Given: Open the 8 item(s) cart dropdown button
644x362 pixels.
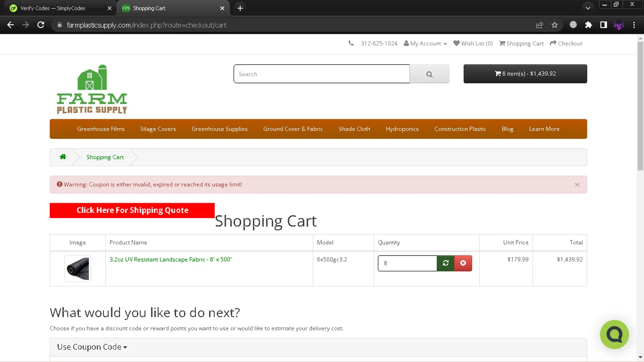Looking at the screenshot, I should coord(525,74).
